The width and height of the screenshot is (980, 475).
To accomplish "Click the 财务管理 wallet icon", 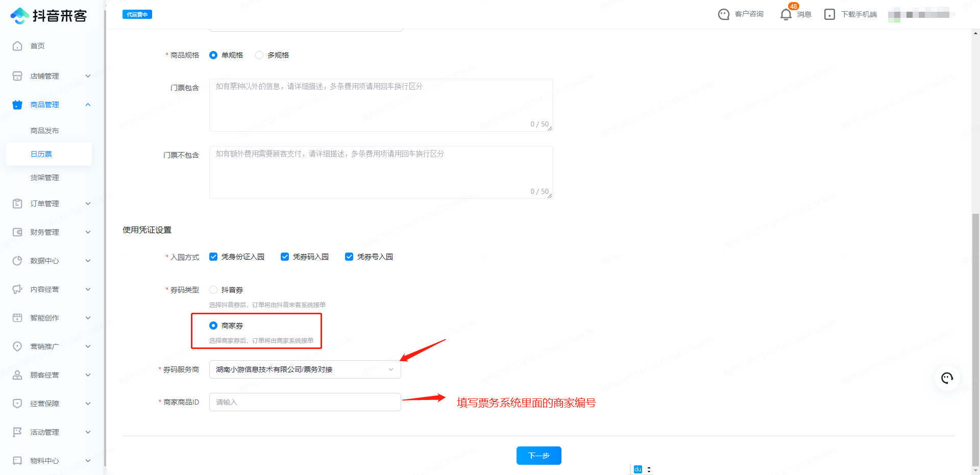I will click(17, 232).
